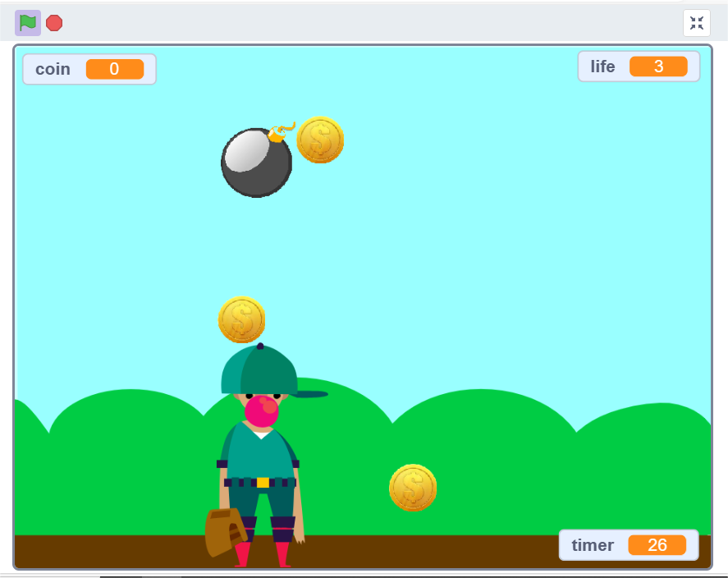Click the orange life value showing 3
The height and width of the screenshot is (578, 728).
658,67
